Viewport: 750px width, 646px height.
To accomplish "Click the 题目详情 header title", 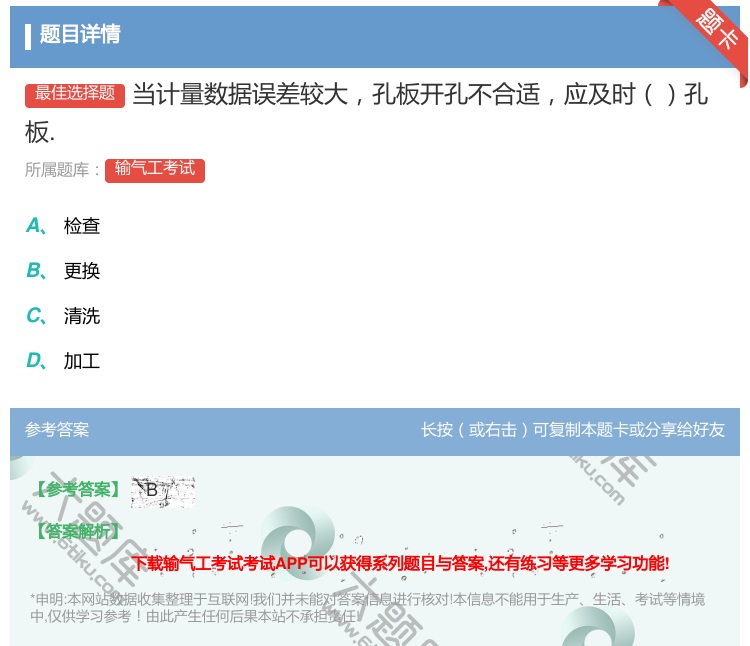I will (x=80, y=34).
